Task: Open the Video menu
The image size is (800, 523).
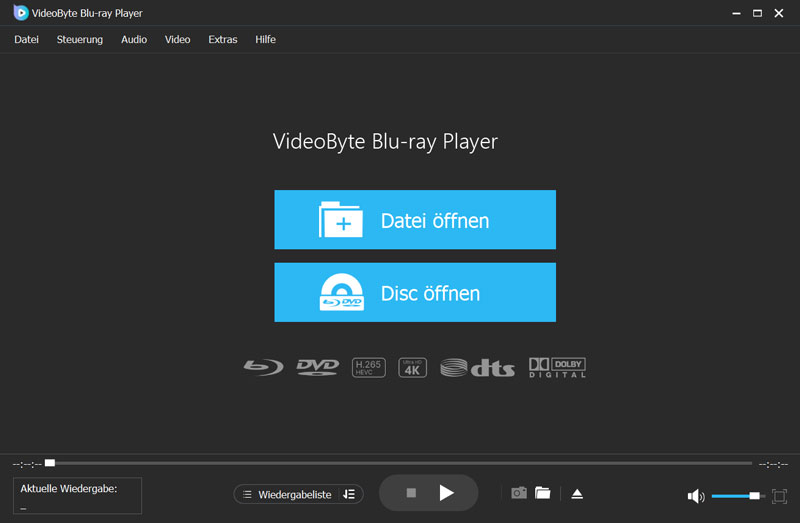Action: [177, 40]
